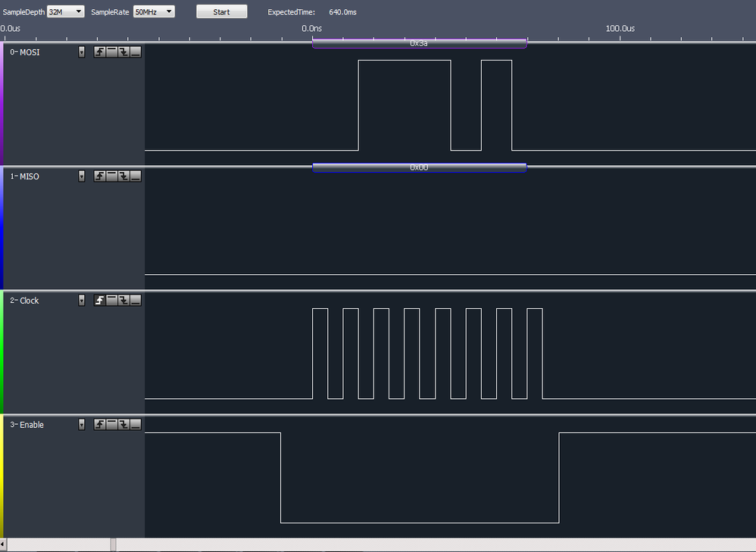Select the 0x3a decoded byte on MOSI
756x552 pixels.
(419, 43)
